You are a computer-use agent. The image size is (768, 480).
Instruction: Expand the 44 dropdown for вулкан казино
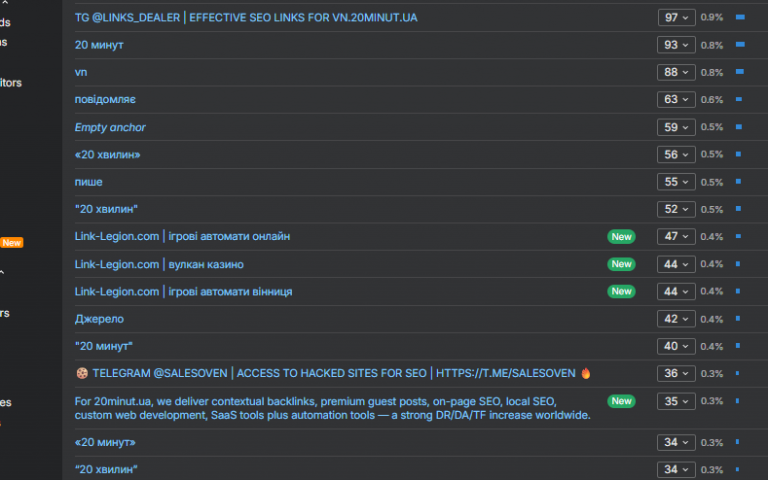[676, 264]
